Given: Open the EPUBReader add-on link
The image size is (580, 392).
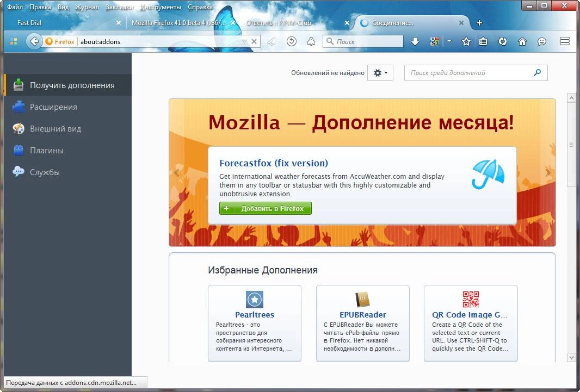Looking at the screenshot, I should pyautogui.click(x=363, y=315).
